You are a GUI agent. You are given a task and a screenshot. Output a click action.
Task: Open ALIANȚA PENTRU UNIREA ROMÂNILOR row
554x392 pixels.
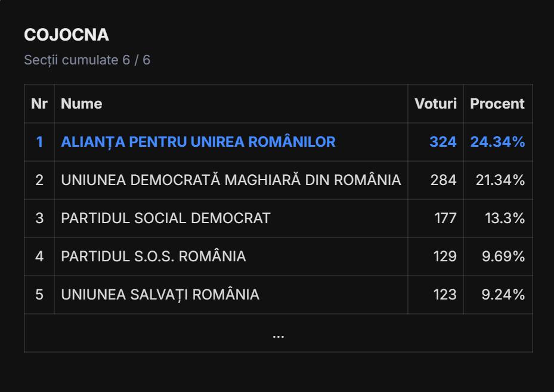pyautogui.click(x=198, y=142)
